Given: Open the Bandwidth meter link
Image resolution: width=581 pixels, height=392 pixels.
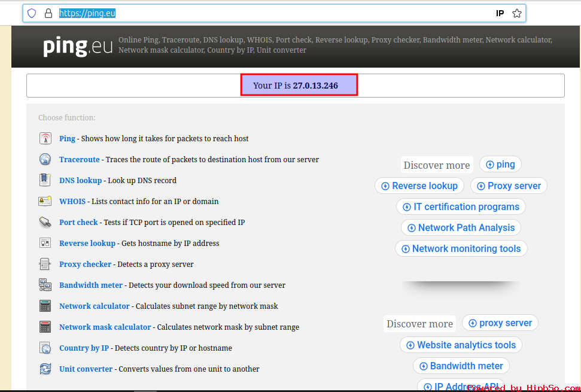Looking at the screenshot, I should pos(91,285).
